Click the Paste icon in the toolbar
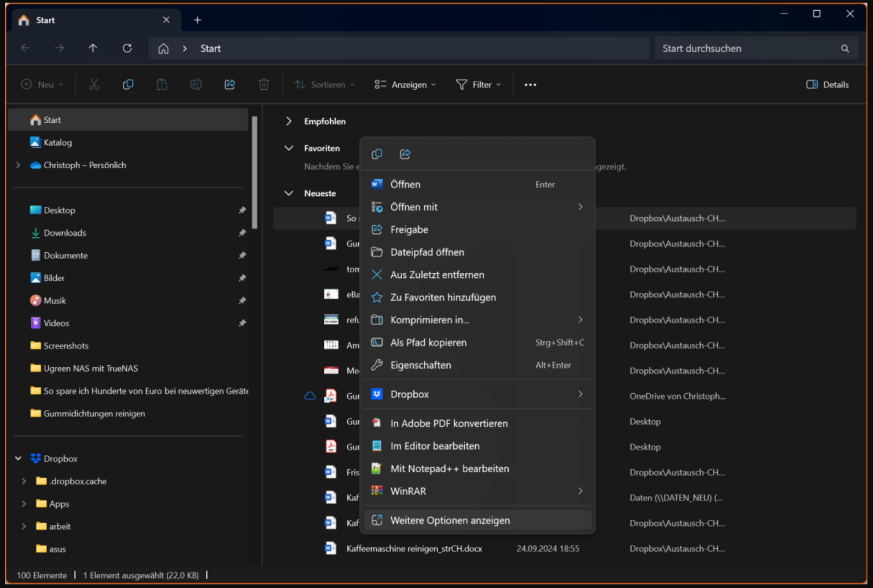This screenshot has height=588, width=873. (x=161, y=84)
